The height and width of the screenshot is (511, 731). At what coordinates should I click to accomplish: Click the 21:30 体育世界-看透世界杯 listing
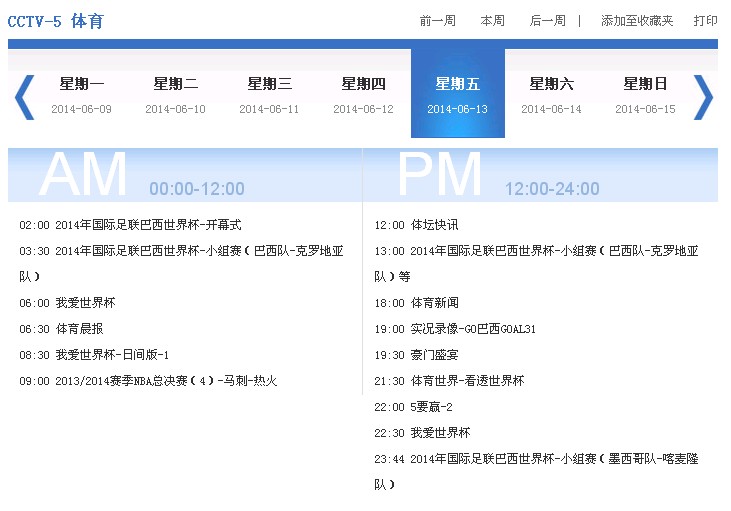[449, 381]
